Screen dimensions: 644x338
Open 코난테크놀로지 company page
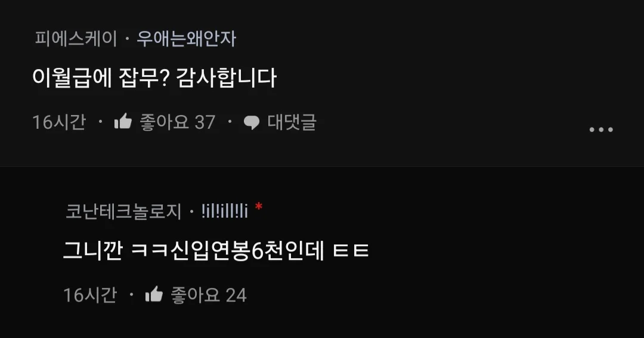tap(123, 212)
